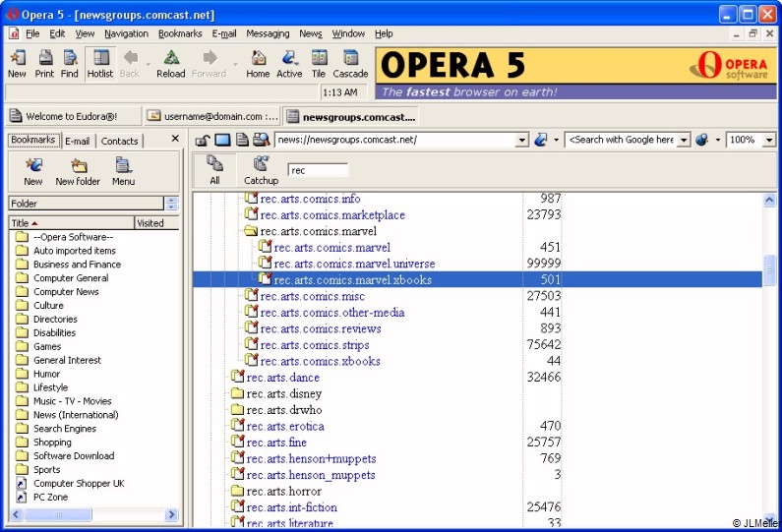Open the E-mail menu
Viewport: 782px width, 532px height.
(x=224, y=33)
